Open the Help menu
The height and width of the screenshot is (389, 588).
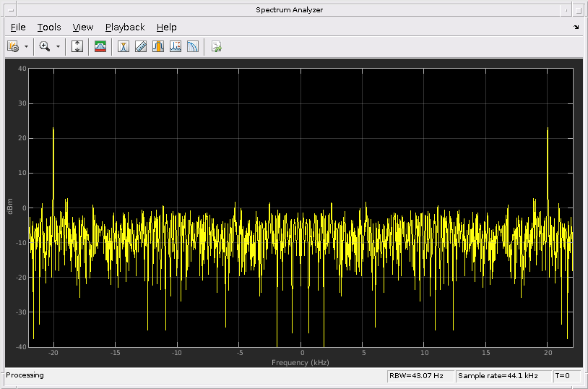click(166, 27)
